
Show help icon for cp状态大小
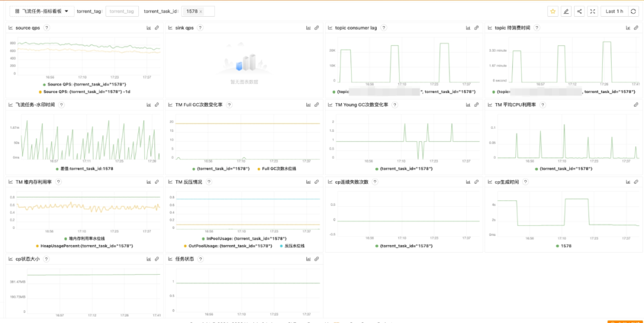[47, 259]
